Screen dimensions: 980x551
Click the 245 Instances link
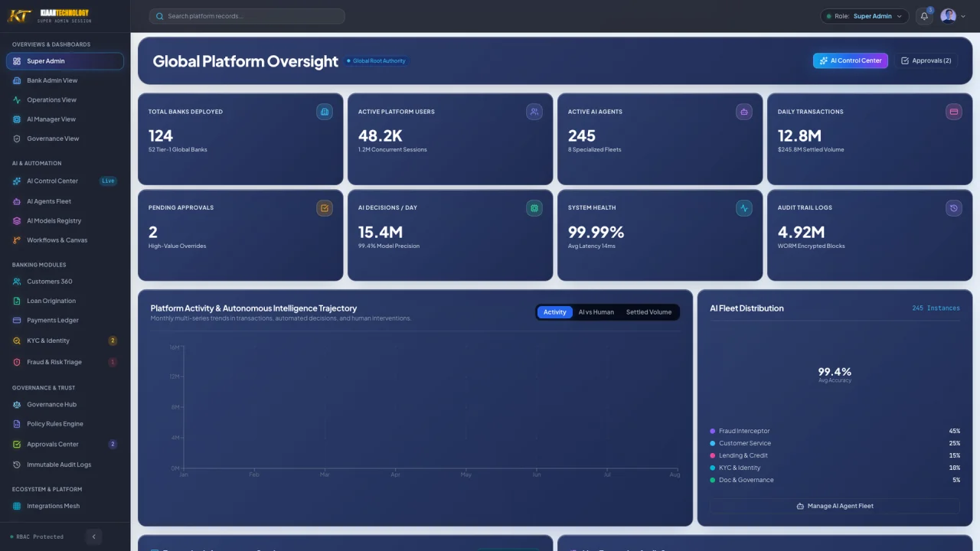[x=936, y=308]
